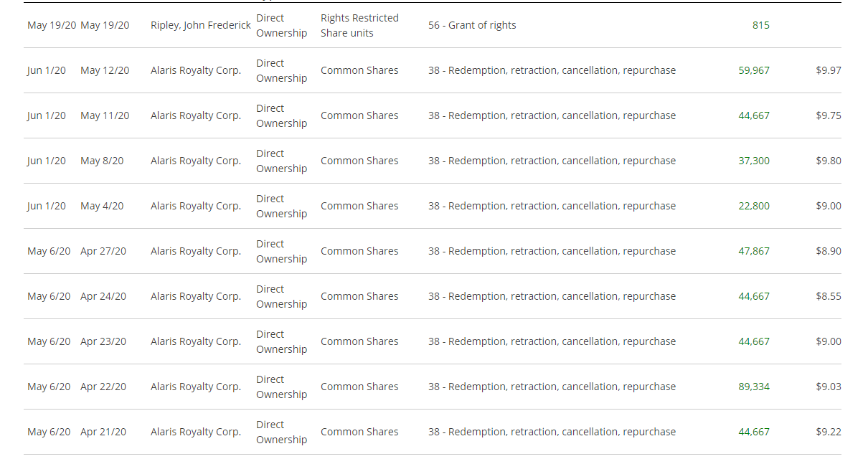Image resolution: width=868 pixels, height=459 pixels.
Task: Click insider name Ripley, John Frederick
Action: click(201, 25)
